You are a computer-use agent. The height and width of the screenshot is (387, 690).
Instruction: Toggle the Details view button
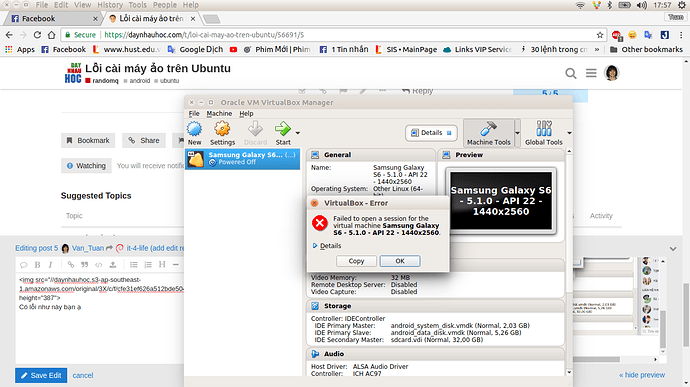[x=431, y=133]
